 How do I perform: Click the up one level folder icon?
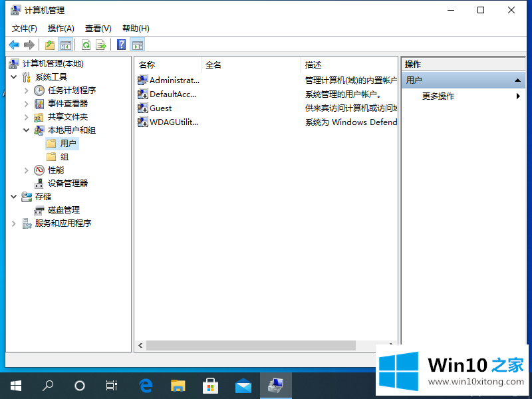point(49,45)
